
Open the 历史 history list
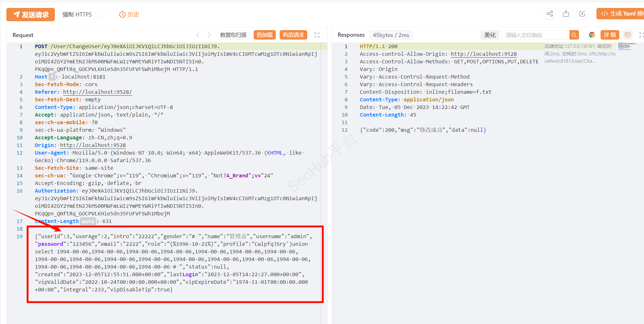click(x=129, y=15)
